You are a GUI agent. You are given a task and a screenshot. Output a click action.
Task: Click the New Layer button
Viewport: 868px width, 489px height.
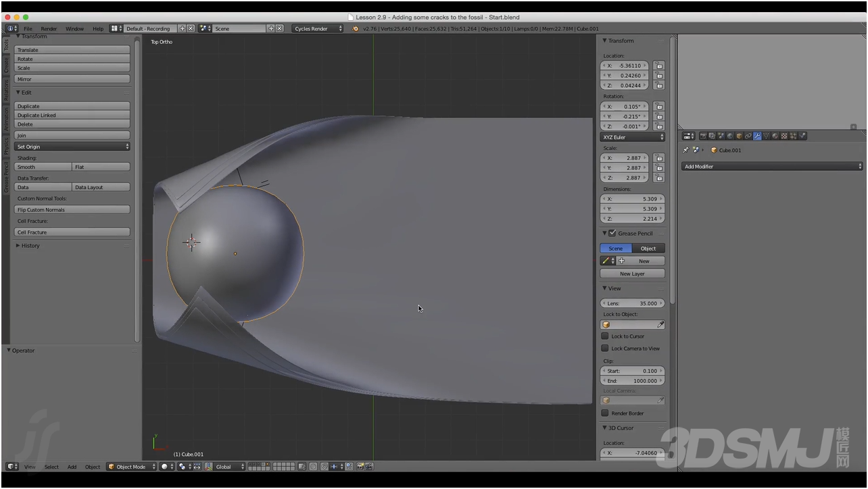(633, 274)
